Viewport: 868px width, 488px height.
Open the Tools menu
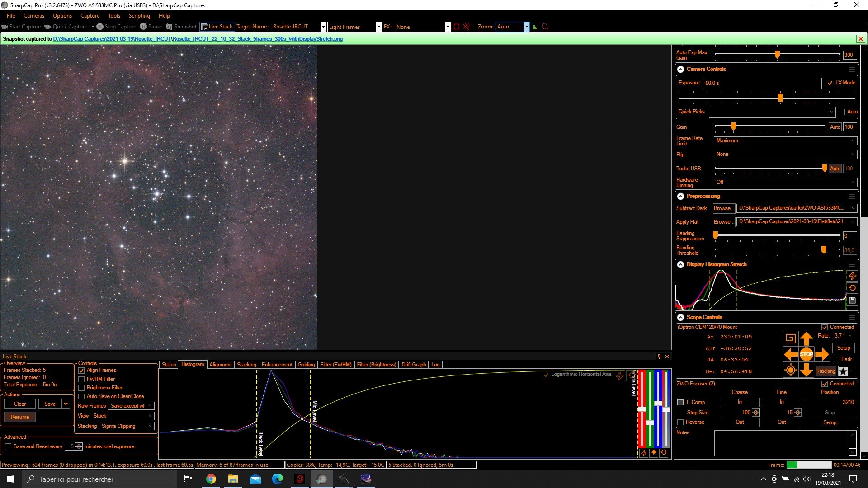pos(114,16)
